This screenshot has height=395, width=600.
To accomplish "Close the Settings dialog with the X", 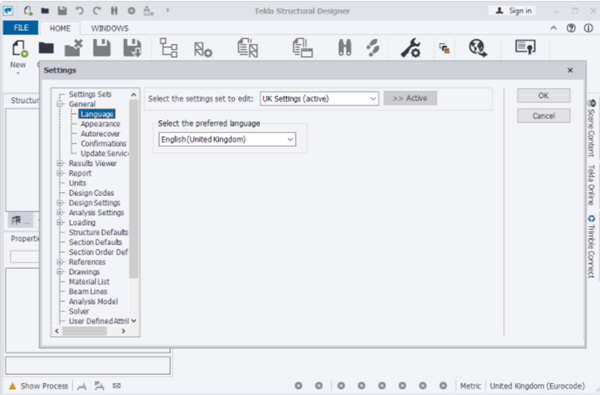I will [570, 70].
